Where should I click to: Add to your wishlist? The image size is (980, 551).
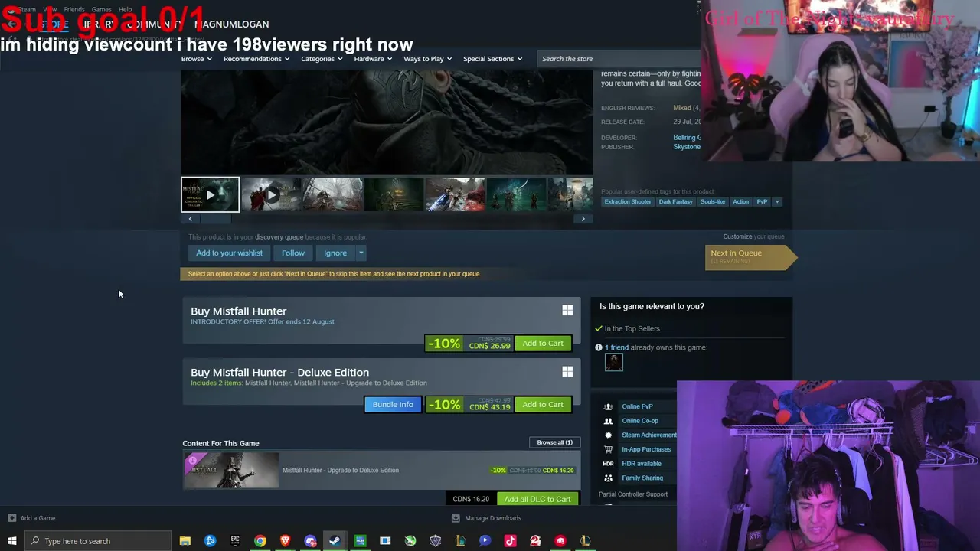[x=229, y=253]
